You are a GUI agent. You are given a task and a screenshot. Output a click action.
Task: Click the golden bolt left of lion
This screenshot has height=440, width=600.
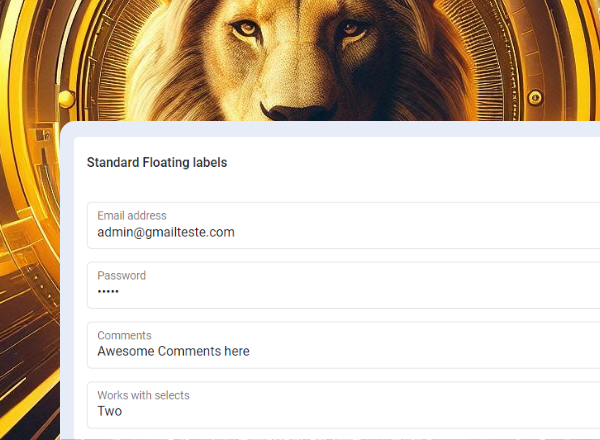(x=67, y=97)
